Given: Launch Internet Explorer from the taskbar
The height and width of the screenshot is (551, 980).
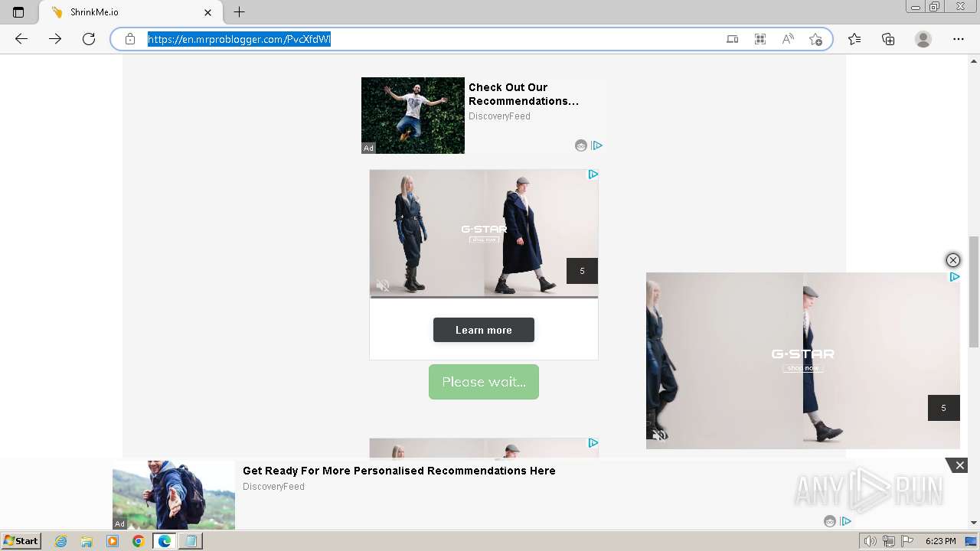Looking at the screenshot, I should click(60, 541).
